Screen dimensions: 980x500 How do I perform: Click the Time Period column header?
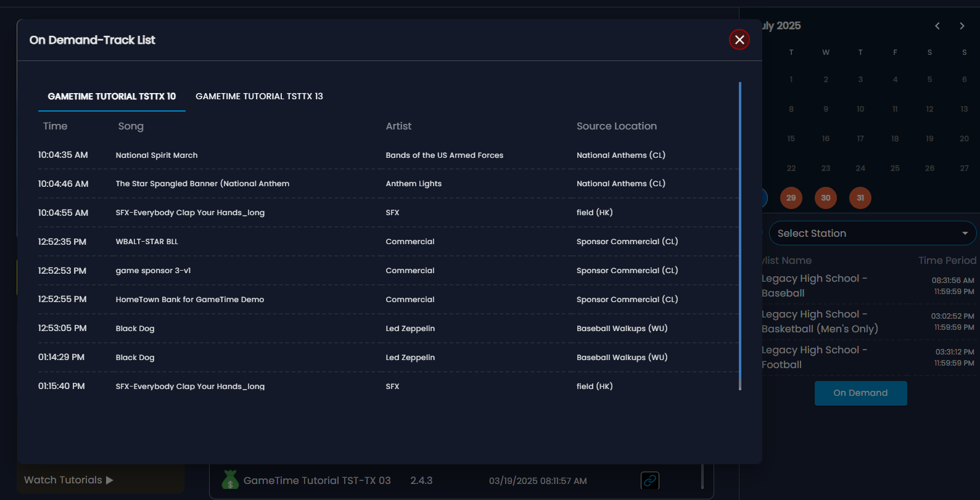pyautogui.click(x=947, y=260)
